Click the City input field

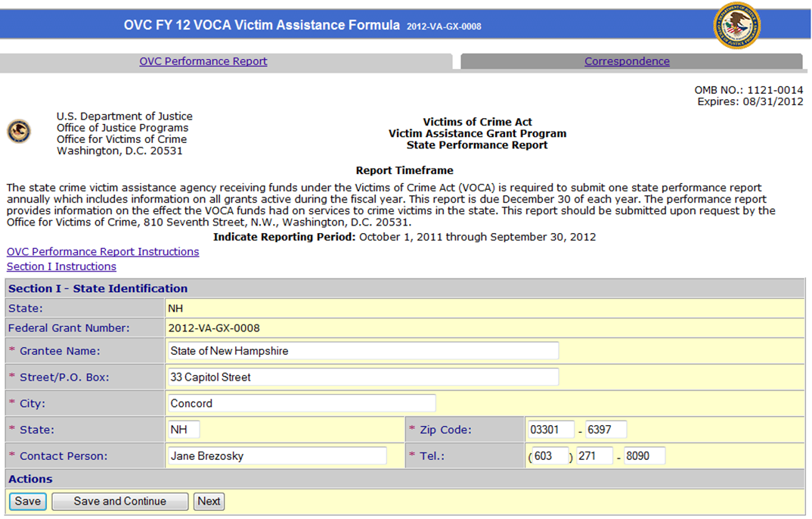(300, 403)
